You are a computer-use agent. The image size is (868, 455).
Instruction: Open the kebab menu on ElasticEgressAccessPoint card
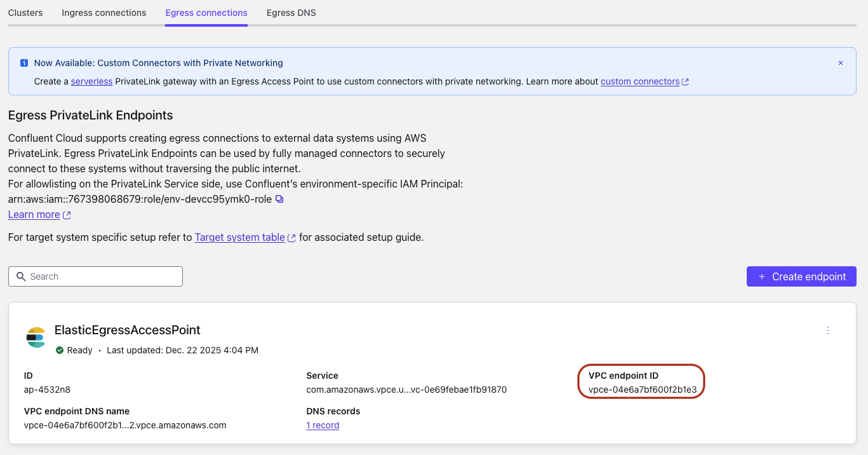click(827, 330)
